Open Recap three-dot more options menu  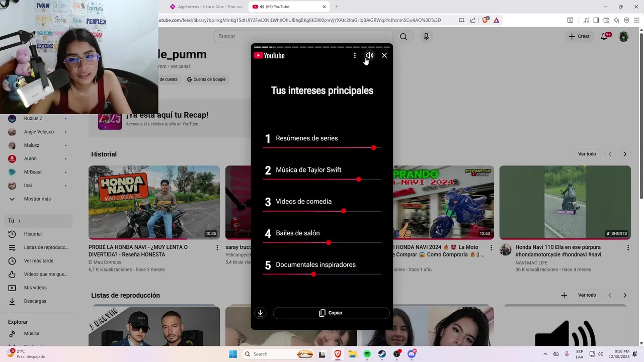(355, 55)
